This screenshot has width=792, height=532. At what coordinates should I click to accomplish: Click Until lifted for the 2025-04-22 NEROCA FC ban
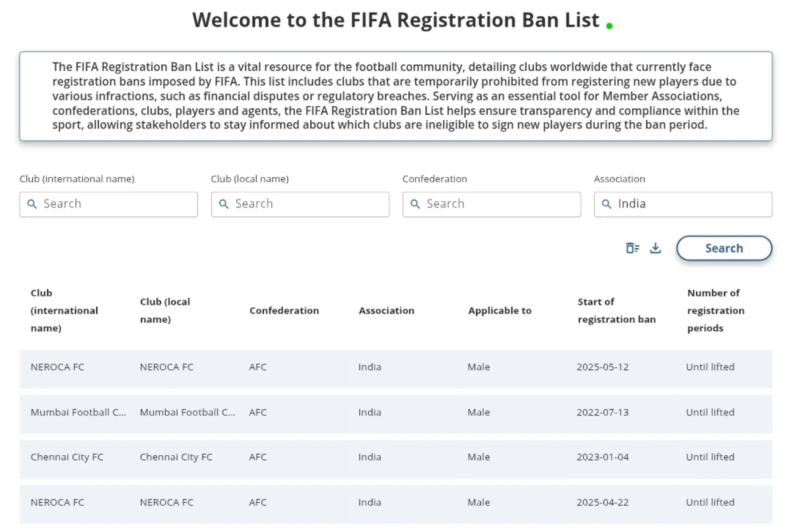[710, 502]
